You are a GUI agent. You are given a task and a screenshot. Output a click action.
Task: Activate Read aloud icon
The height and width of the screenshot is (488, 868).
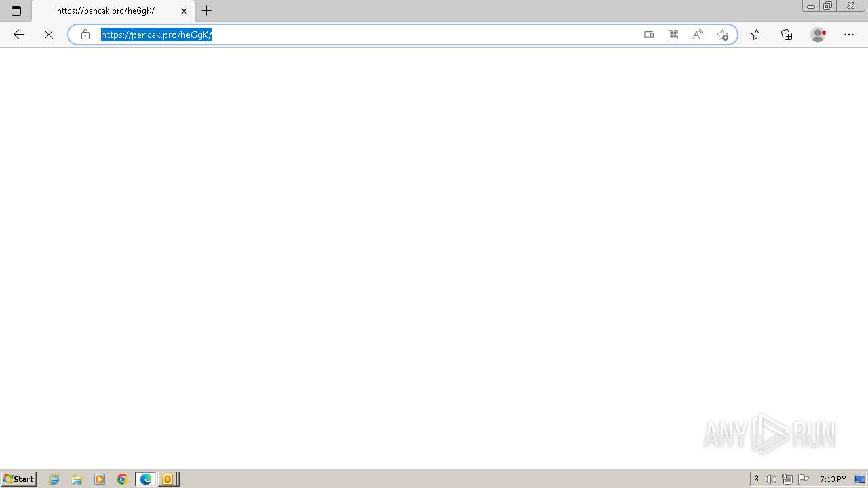698,35
